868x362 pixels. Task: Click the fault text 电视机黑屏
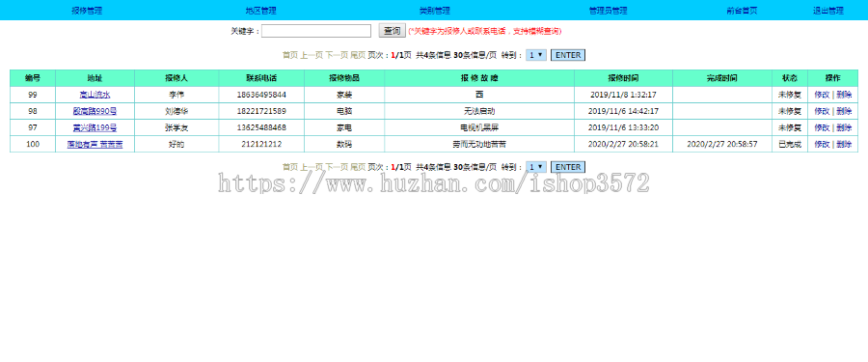click(x=478, y=128)
